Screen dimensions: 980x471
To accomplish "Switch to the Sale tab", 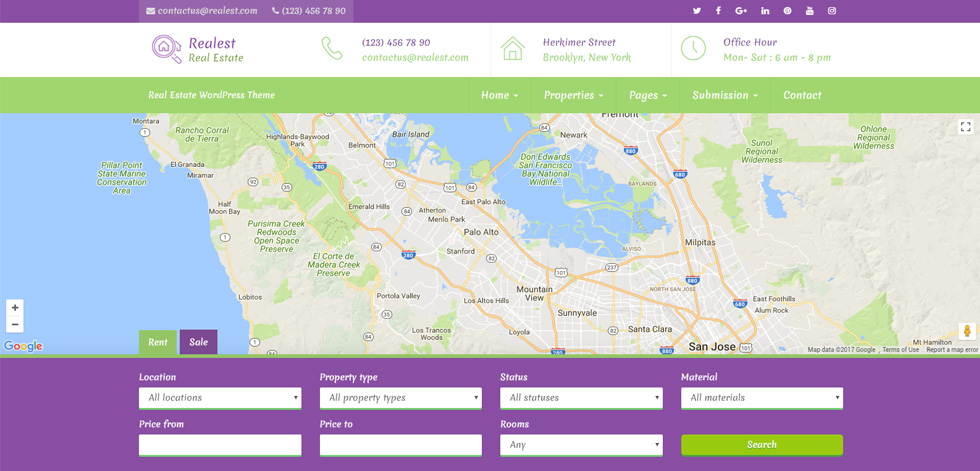I will (199, 342).
